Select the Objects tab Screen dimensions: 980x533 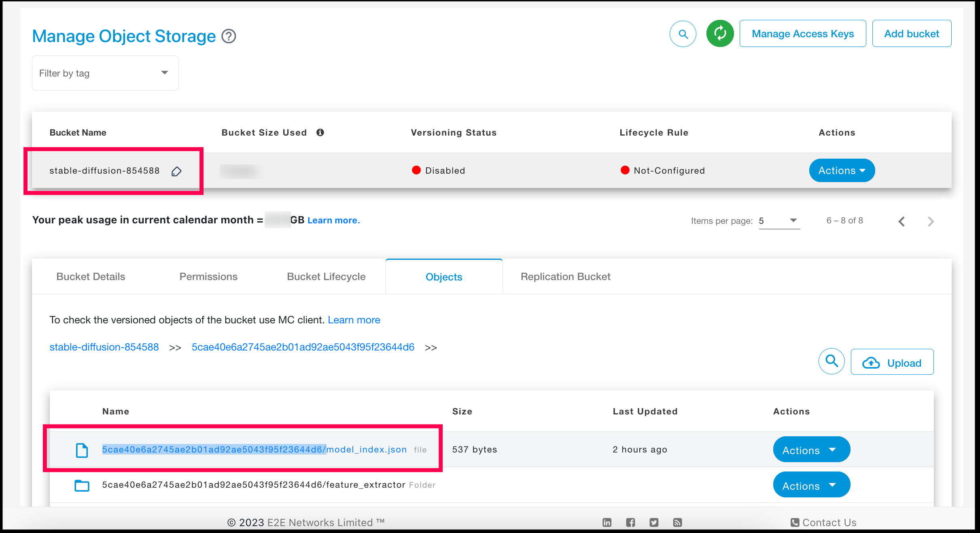[x=444, y=277]
